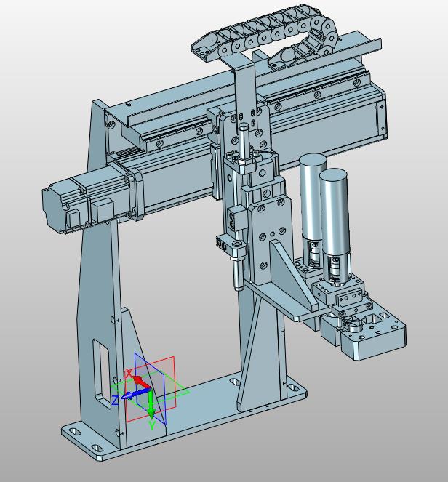Image resolution: width=448 pixels, height=482 pixels.
Task: Click the red X axis label
Action: click(128, 374)
